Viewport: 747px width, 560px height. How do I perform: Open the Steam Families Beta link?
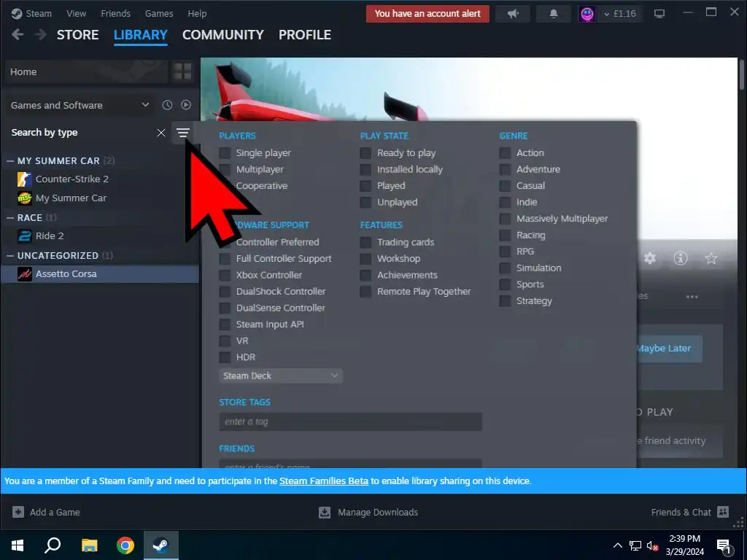pyautogui.click(x=324, y=481)
